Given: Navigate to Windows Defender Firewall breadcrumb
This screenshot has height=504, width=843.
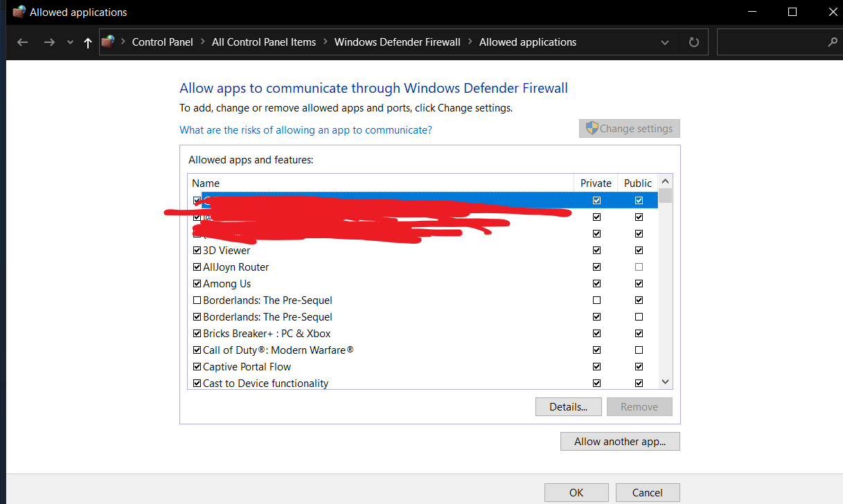Looking at the screenshot, I should click(397, 42).
